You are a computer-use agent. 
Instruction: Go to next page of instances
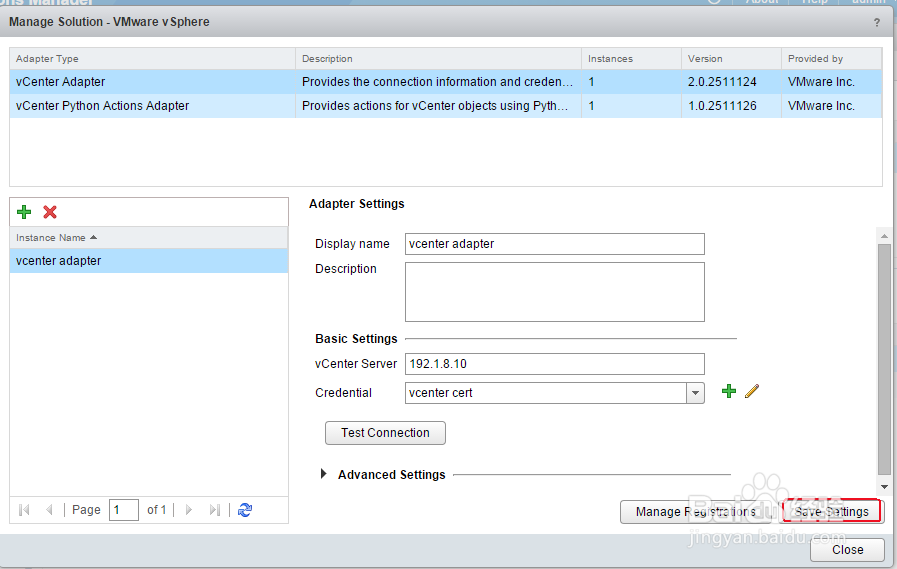(x=189, y=510)
